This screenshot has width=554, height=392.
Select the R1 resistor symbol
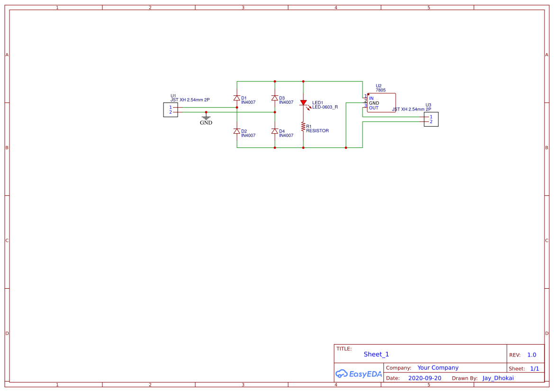click(x=303, y=127)
